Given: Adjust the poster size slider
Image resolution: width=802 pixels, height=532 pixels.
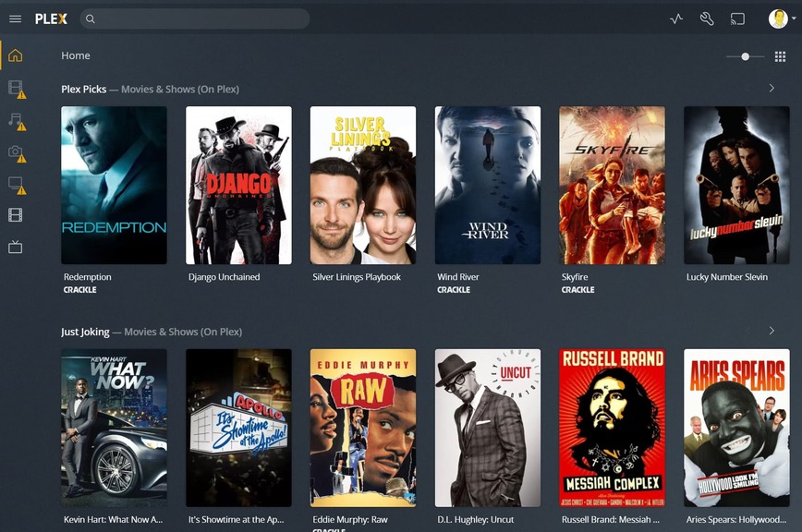Looking at the screenshot, I should coord(746,56).
